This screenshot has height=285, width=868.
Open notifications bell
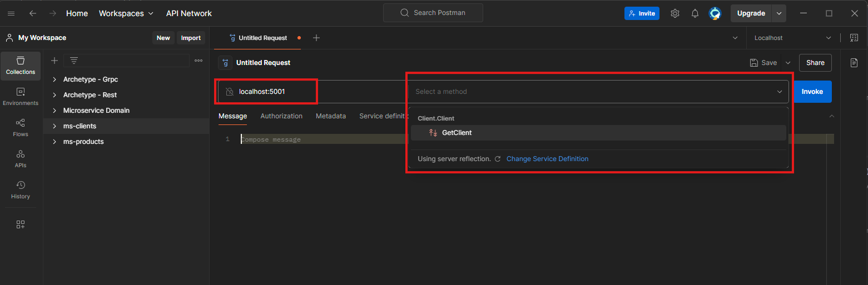click(x=695, y=13)
